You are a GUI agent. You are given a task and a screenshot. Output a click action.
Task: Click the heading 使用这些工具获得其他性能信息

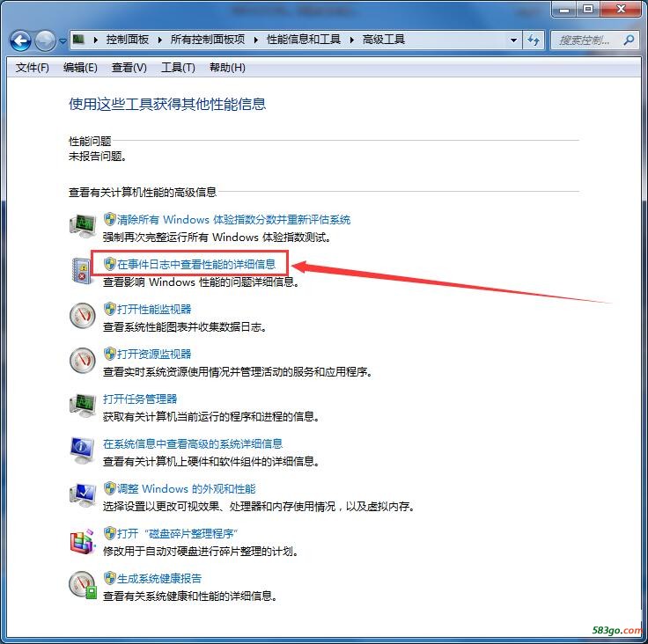pos(167,104)
